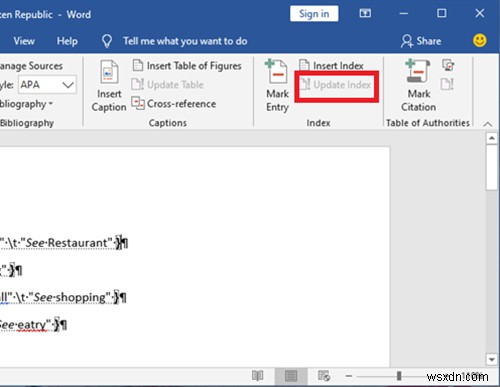Switch to Print Layout view
This screenshot has height=387, width=500.
pos(291,376)
